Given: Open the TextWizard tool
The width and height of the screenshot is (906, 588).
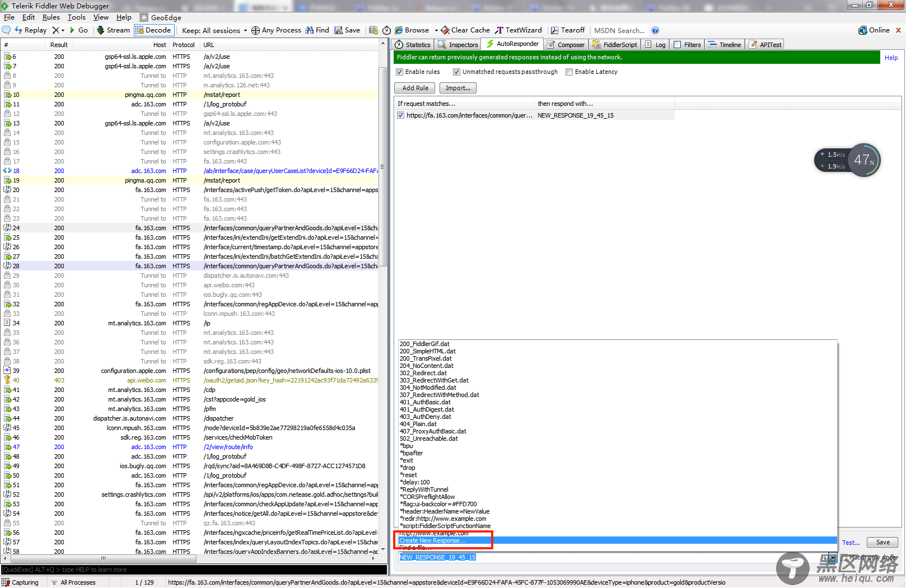Looking at the screenshot, I should point(519,30).
